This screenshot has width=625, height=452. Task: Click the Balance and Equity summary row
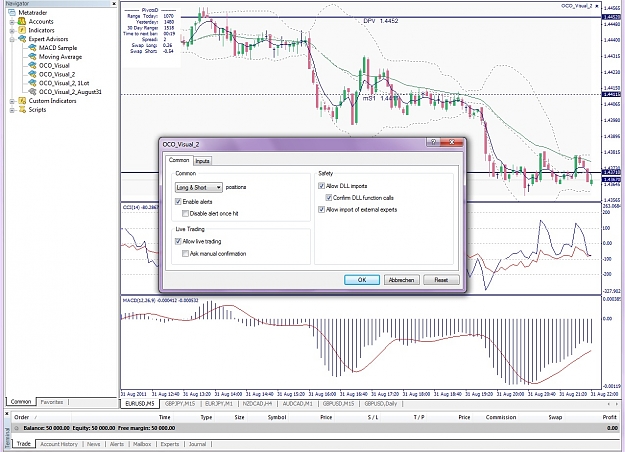click(315, 428)
